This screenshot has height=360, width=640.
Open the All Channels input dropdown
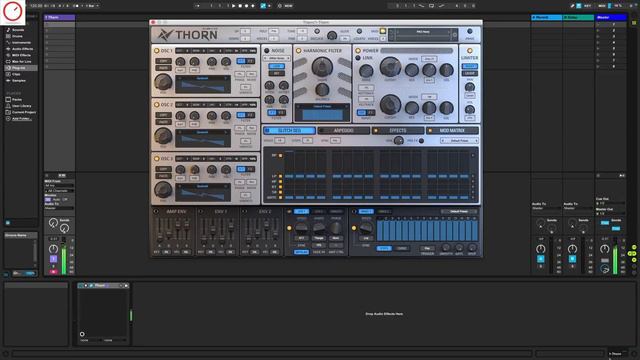tap(59, 191)
